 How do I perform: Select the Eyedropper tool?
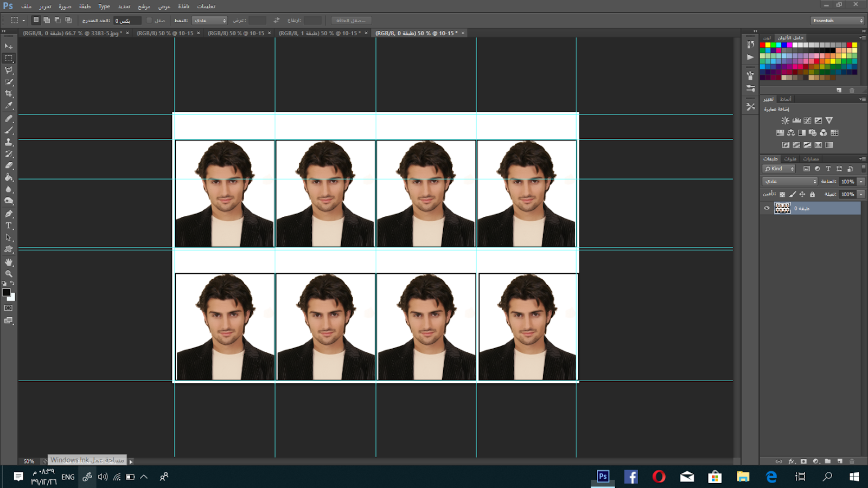coord(9,106)
